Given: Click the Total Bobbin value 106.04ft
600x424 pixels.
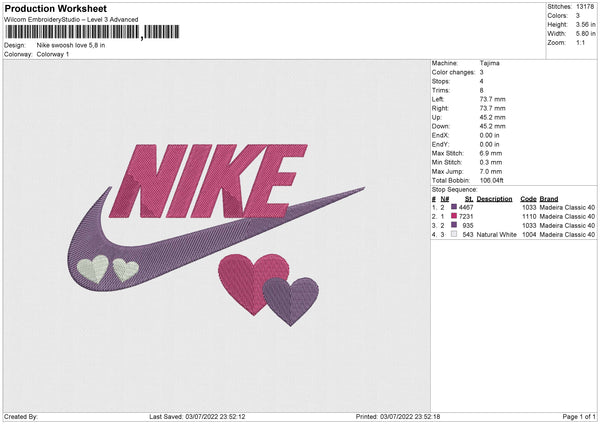Looking at the screenshot, I should (x=492, y=180).
